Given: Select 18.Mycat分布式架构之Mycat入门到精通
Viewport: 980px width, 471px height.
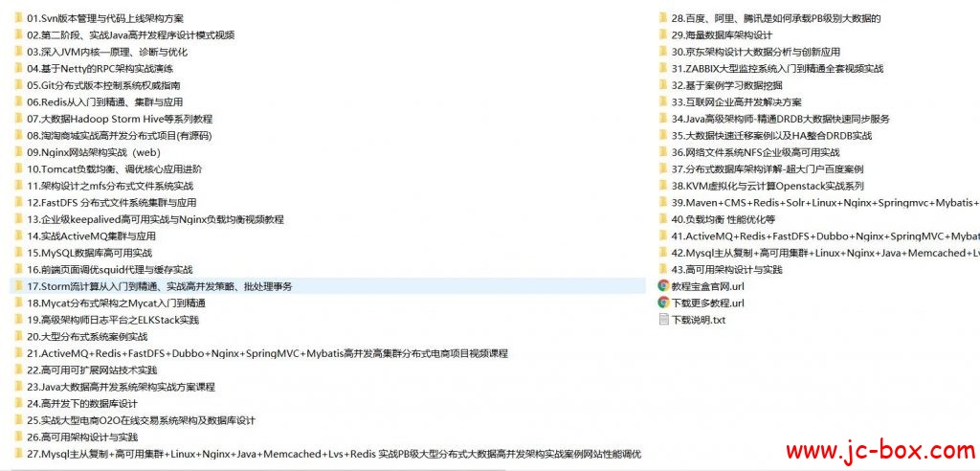Looking at the screenshot, I should point(116,303).
